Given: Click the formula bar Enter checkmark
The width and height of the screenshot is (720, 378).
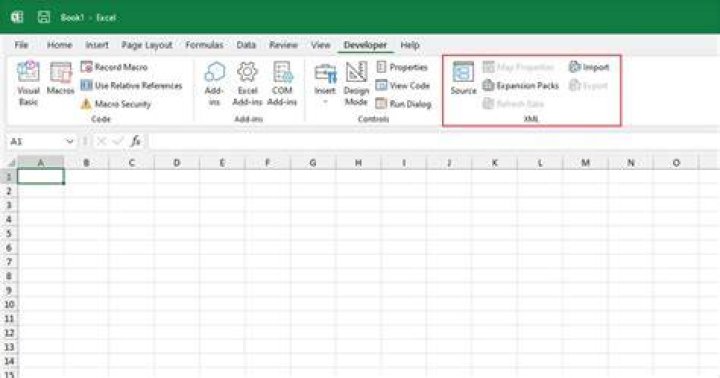Looking at the screenshot, I should tap(118, 141).
